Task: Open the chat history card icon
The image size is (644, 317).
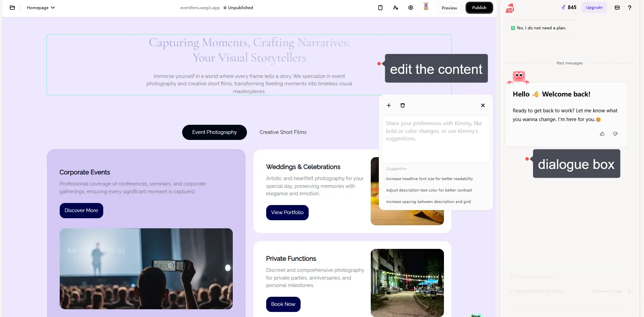Action: (617, 7)
